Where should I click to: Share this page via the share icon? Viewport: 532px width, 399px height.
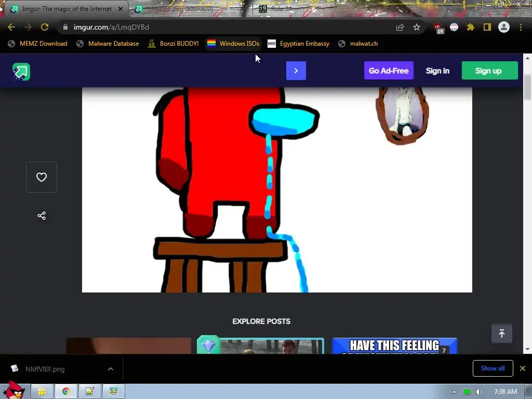[x=400, y=27]
